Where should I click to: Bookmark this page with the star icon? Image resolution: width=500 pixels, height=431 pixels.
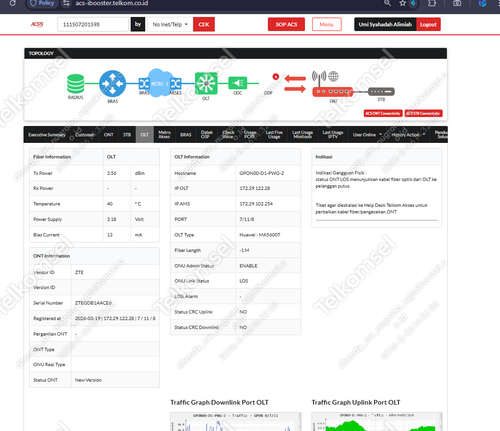(403, 3)
